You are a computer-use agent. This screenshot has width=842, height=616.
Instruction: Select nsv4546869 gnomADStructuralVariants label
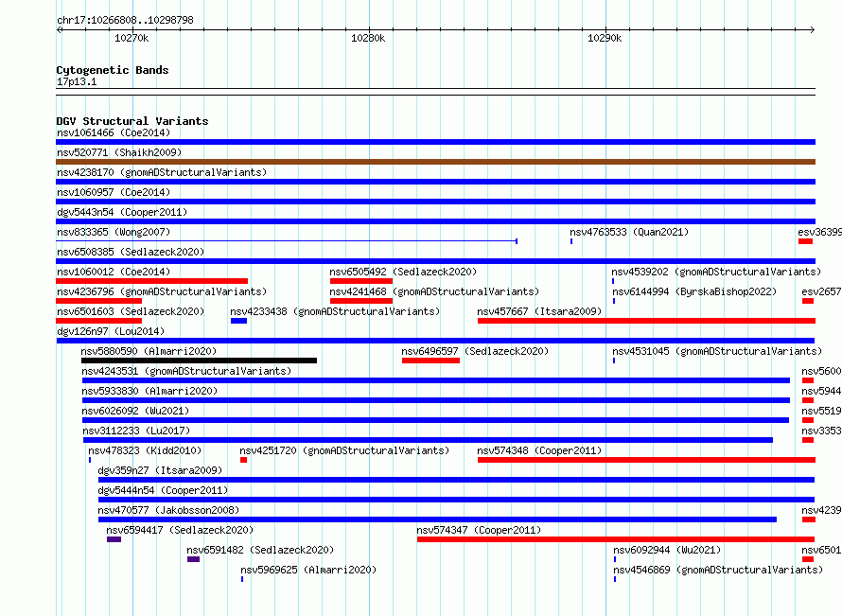click(x=718, y=570)
